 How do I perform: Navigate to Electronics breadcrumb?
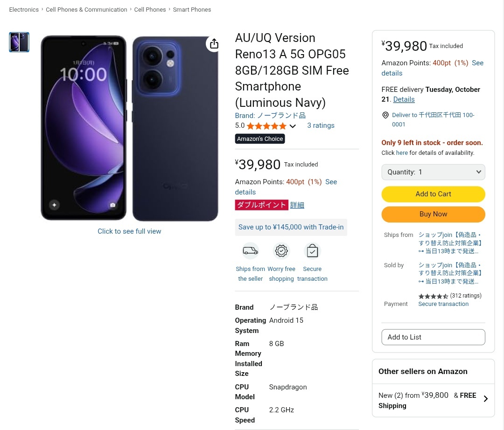[24, 9]
